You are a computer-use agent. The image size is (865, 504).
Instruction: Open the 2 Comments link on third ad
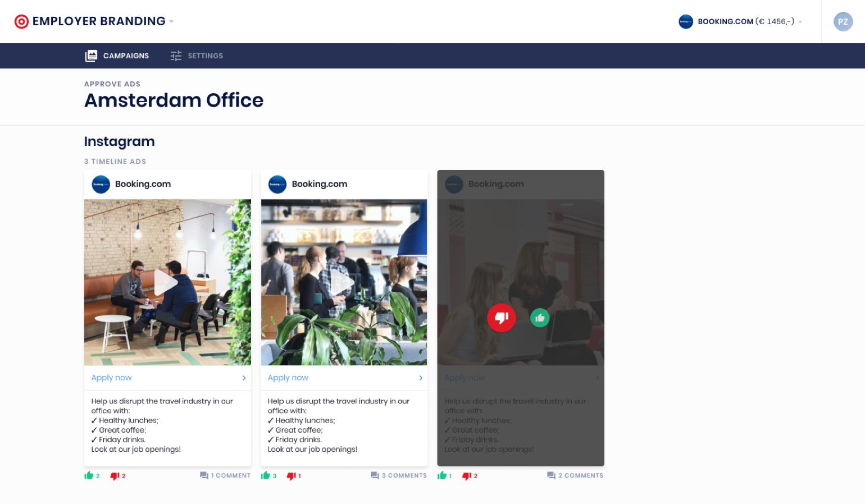pos(575,475)
